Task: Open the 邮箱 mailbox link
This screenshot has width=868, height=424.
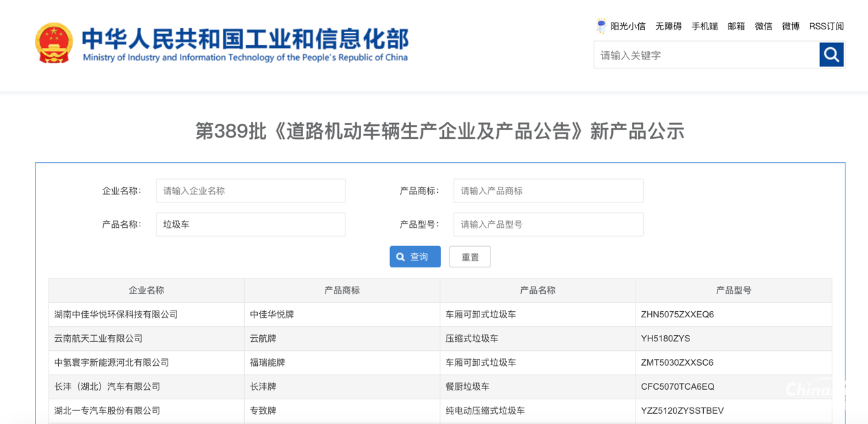Action: [x=736, y=26]
